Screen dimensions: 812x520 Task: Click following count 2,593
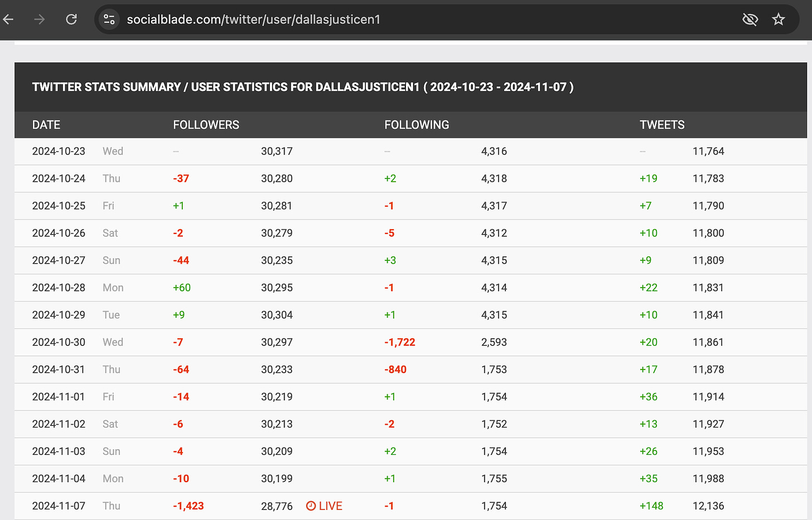click(494, 343)
